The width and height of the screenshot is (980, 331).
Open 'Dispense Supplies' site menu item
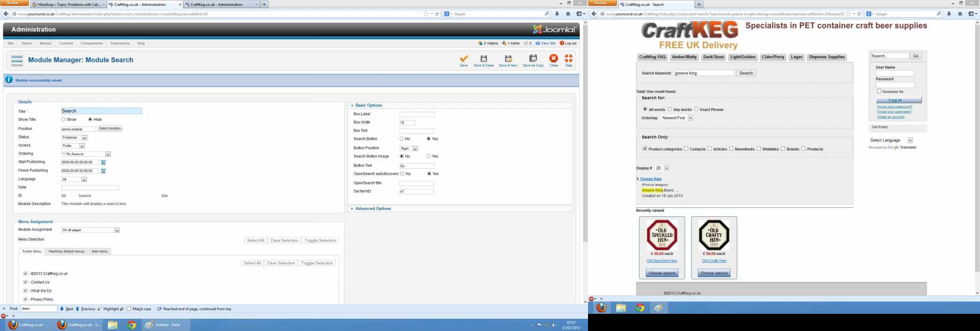[827, 57]
